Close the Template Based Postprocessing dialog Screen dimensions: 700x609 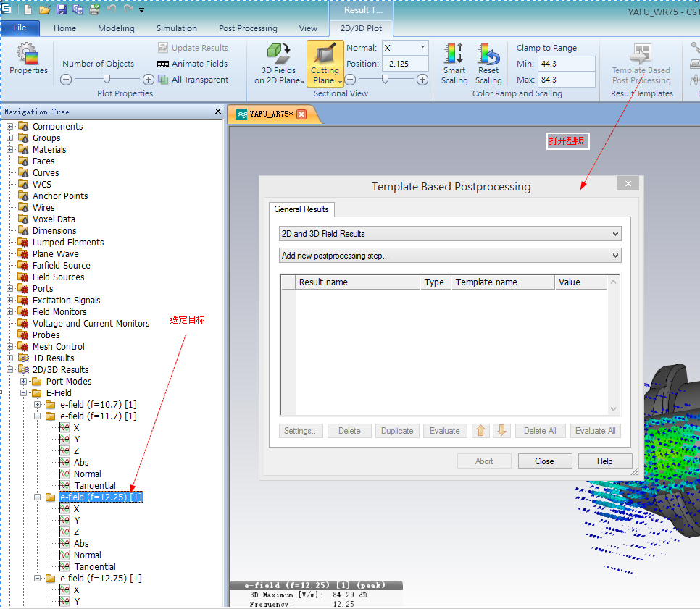pyautogui.click(x=628, y=183)
